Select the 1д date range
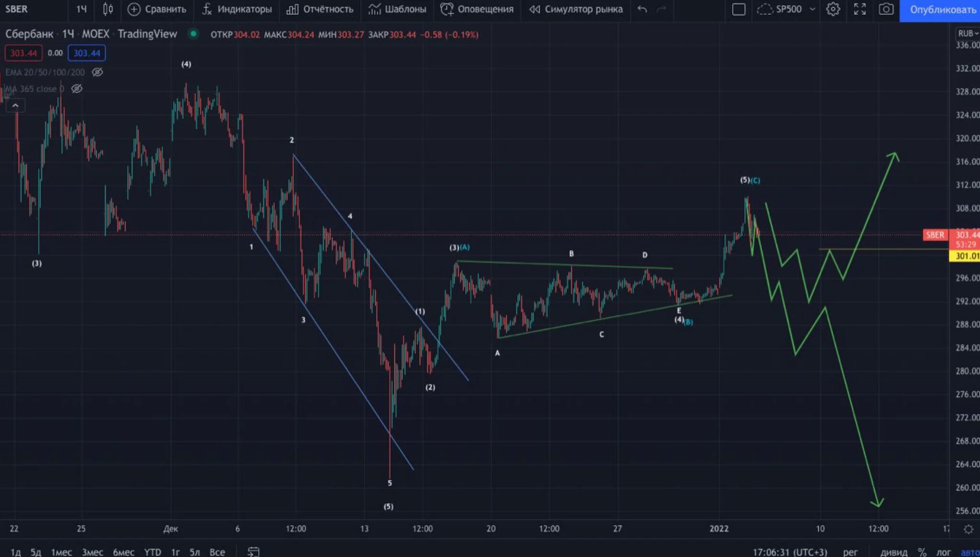Screen dimensions: 980x557 tap(16, 552)
